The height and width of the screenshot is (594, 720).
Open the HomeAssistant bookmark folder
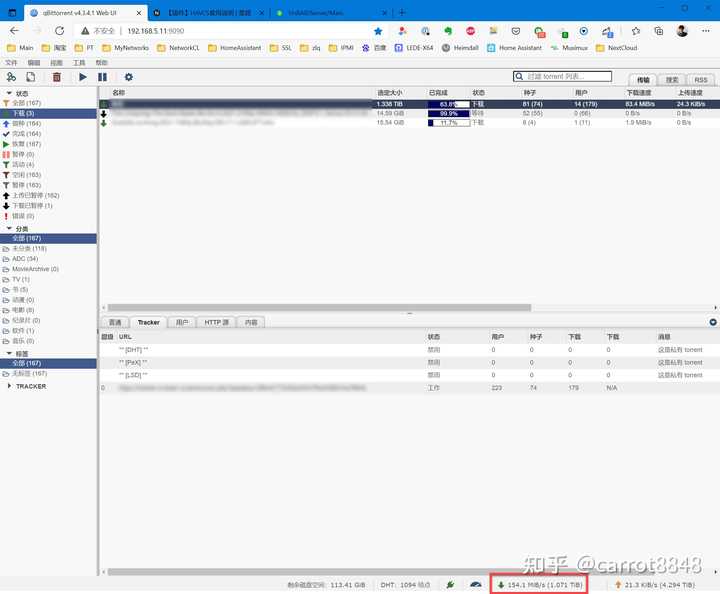click(x=234, y=48)
